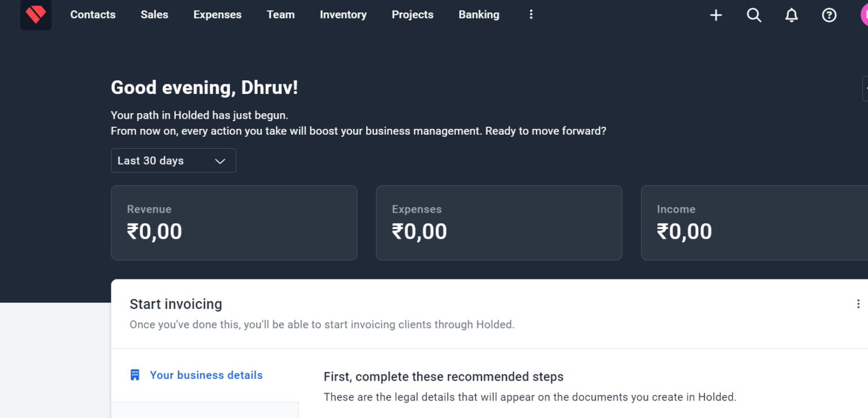Expand the Last 30 days dropdown
The width and height of the screenshot is (868, 418).
pos(173,161)
